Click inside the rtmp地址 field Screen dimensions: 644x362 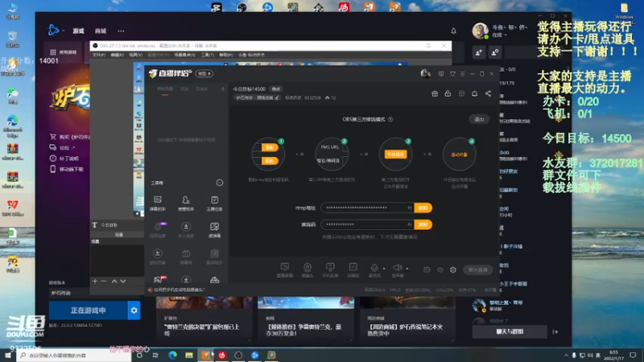367,208
